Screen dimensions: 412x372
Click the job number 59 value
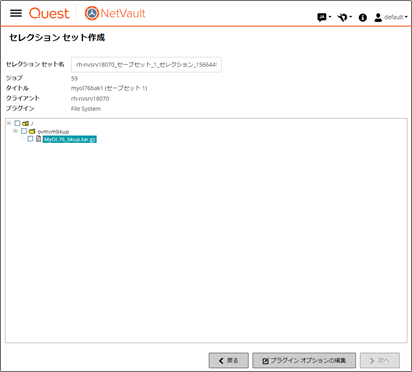pyautogui.click(x=74, y=78)
